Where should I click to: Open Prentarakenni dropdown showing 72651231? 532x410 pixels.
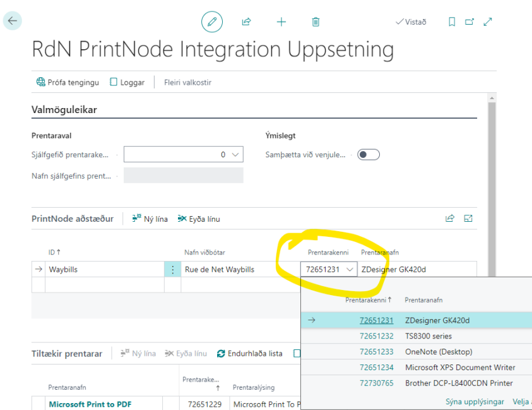[x=350, y=269]
